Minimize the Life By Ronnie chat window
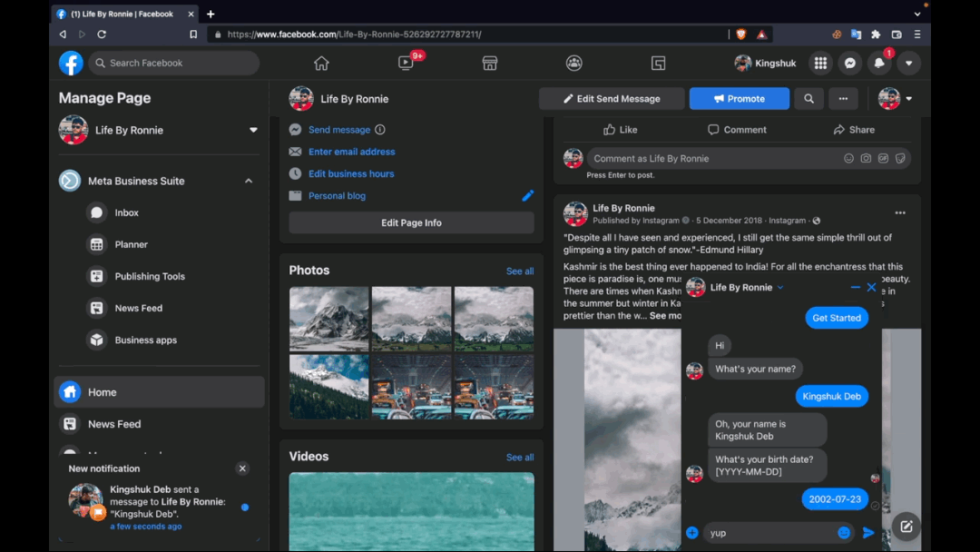This screenshot has height=552, width=980. click(855, 288)
